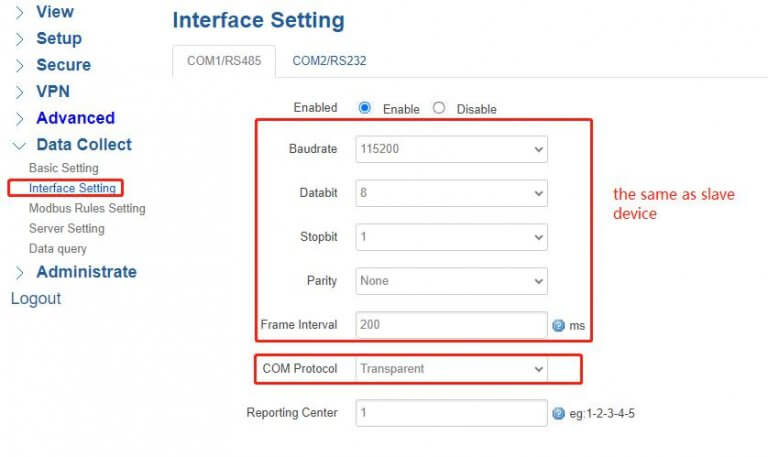The width and height of the screenshot is (768, 457).
Task: Open the Stopbit dropdown
Action: click(x=451, y=237)
